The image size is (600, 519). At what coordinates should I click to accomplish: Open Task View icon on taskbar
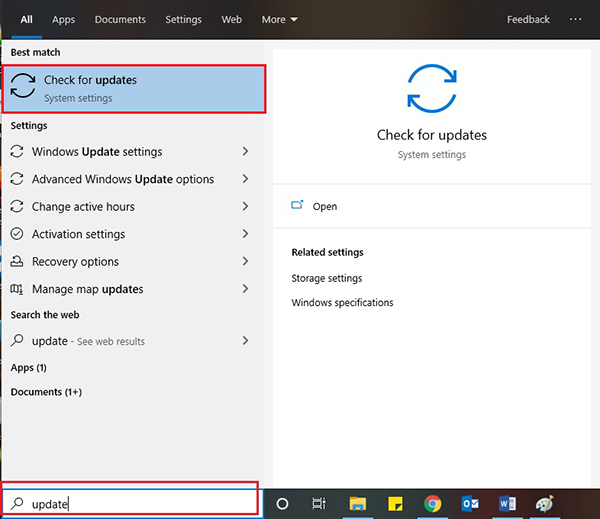point(319,504)
